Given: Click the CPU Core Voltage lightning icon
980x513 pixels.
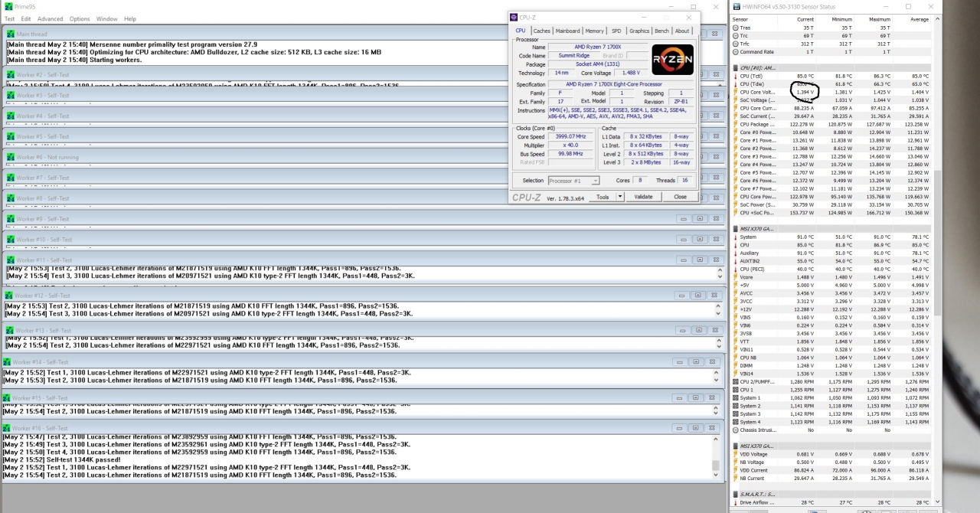Looking at the screenshot, I should pos(736,92).
